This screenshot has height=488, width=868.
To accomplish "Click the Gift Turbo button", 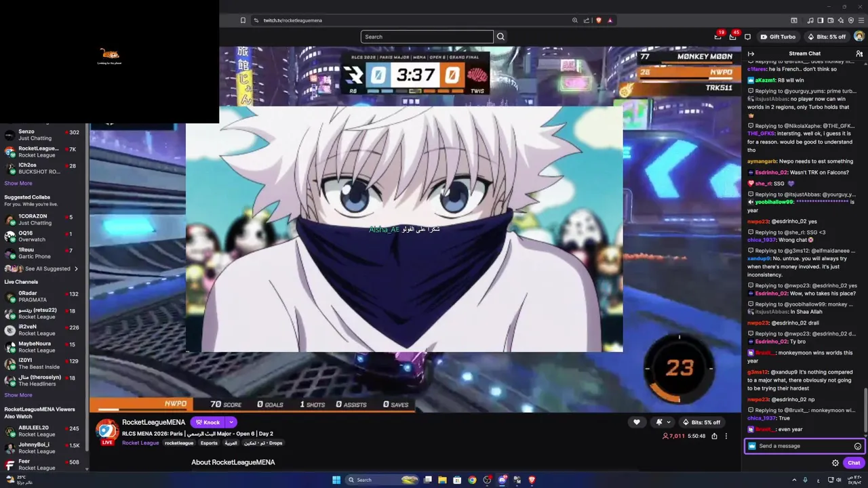I will [x=778, y=37].
